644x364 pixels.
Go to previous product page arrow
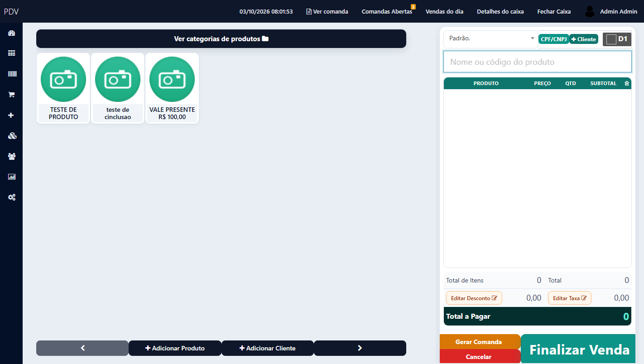pos(82,348)
